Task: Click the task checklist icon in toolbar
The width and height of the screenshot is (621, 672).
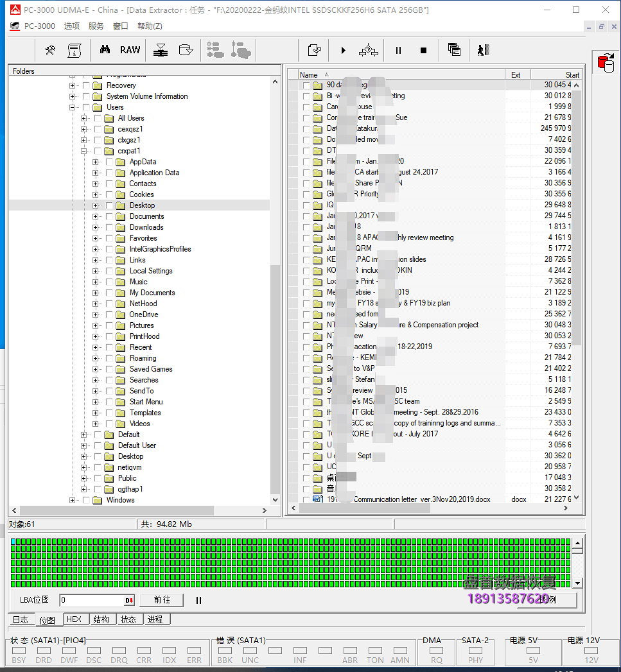Action: [315, 50]
